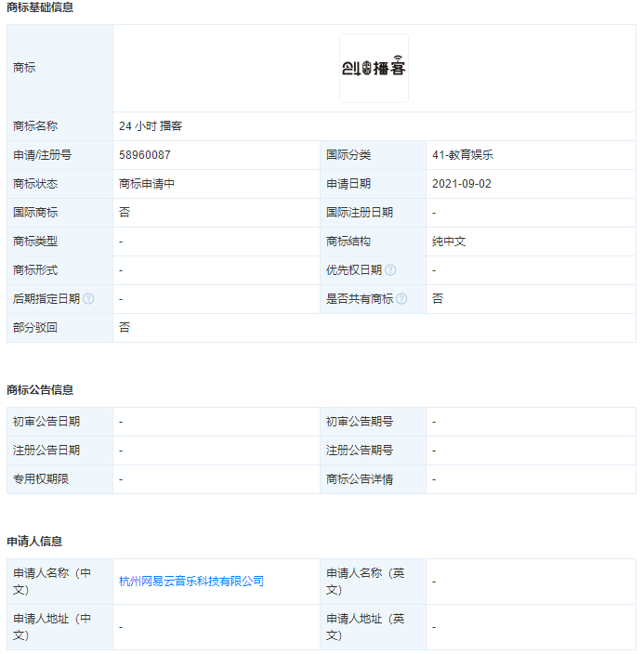The height and width of the screenshot is (654, 644).
Task: Click help icon next to 优先权日期
Action: 390,269
